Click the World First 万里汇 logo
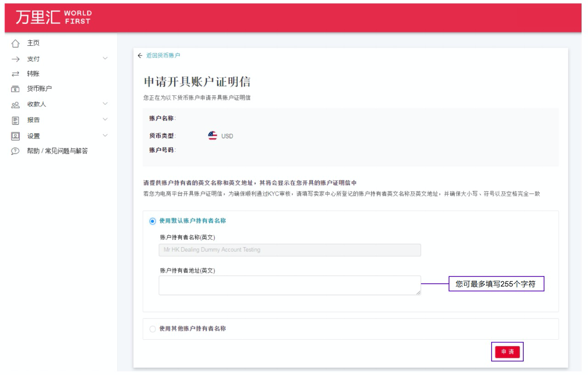 point(53,17)
